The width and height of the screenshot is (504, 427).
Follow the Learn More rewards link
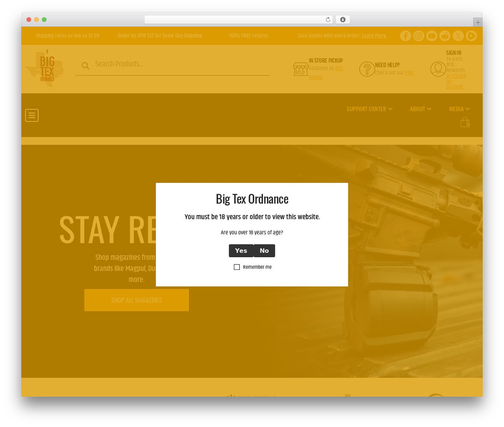pyautogui.click(x=374, y=36)
